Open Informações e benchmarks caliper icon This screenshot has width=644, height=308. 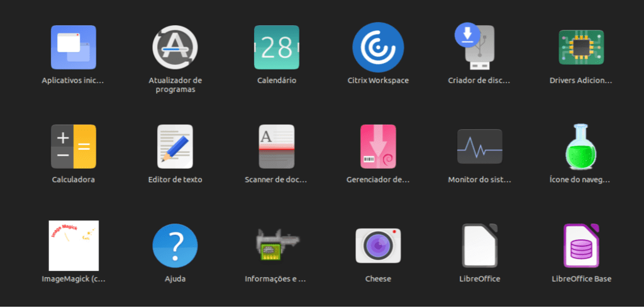coord(277,246)
